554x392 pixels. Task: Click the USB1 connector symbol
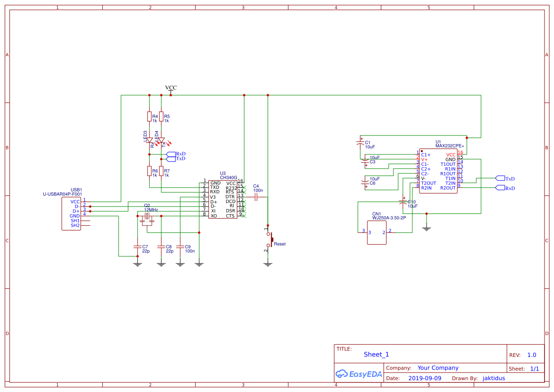click(x=71, y=213)
